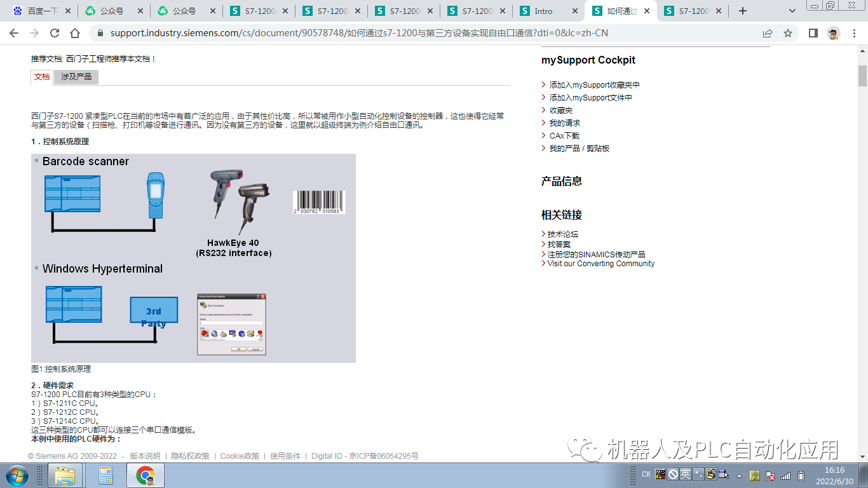Click the 添加入mySupport收藏夹中 link
The height and width of the screenshot is (488, 868).
(594, 85)
